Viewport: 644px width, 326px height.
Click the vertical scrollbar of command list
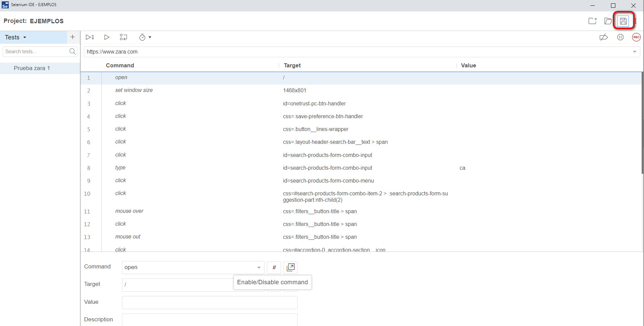coord(642,135)
